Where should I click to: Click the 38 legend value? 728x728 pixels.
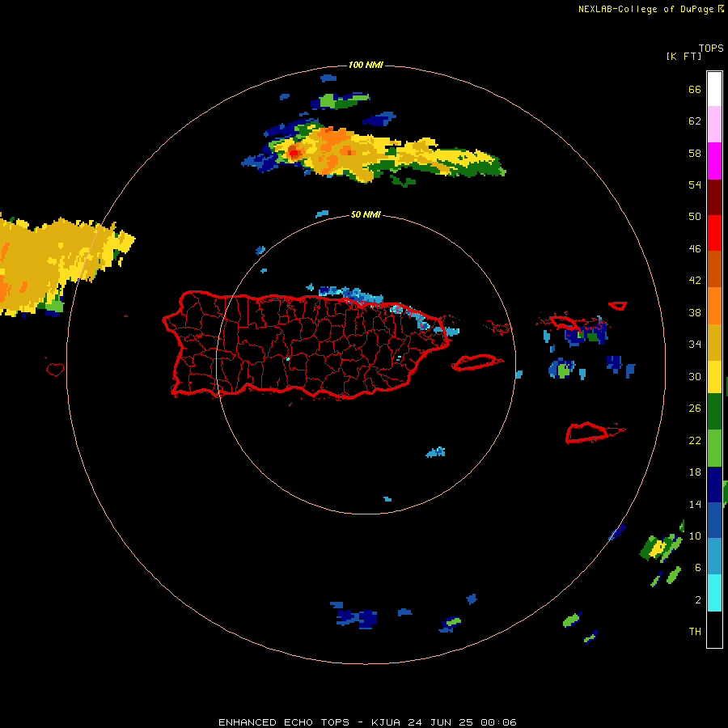click(695, 312)
